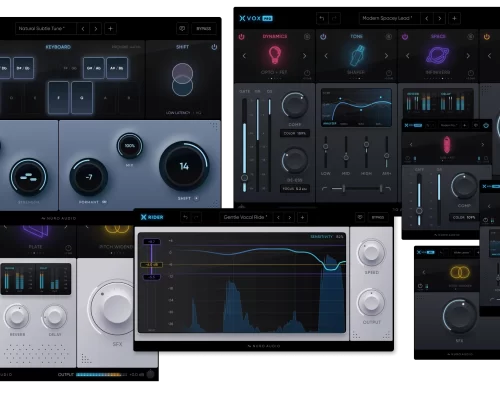This screenshot has width=500, height=400.
Task: Click clone timer icon under Space module
Action: click(x=470, y=74)
